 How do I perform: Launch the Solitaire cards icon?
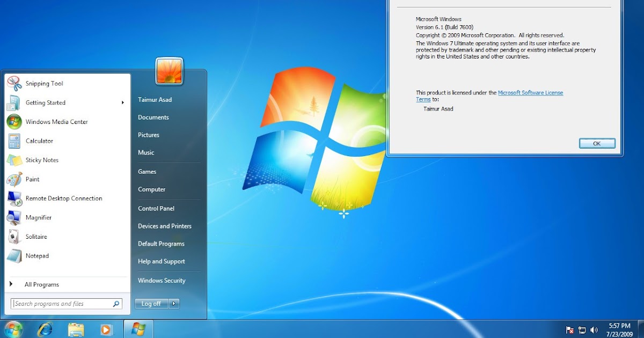(14, 237)
